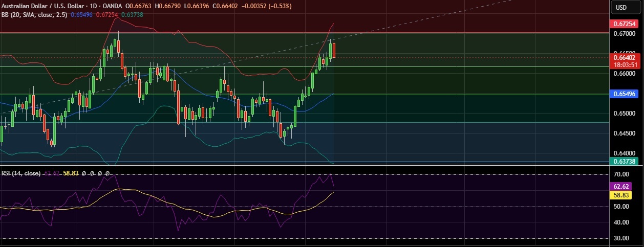
Task: Click the green 0.63738 price scale label
Action: pyautogui.click(x=625, y=161)
